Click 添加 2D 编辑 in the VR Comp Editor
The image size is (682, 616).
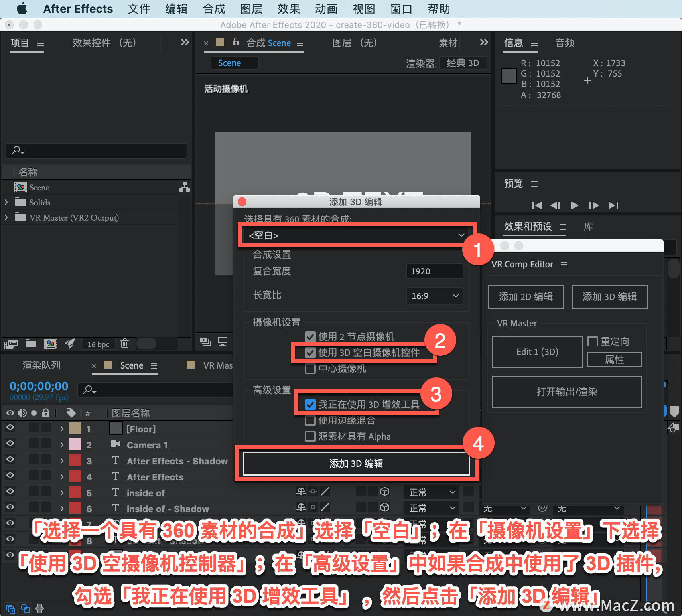pyautogui.click(x=526, y=297)
